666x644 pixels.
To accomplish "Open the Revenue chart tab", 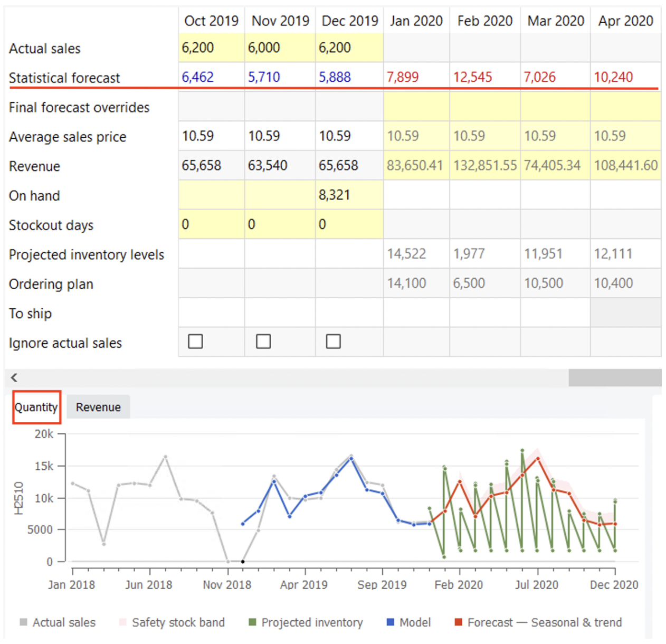I will pos(98,407).
